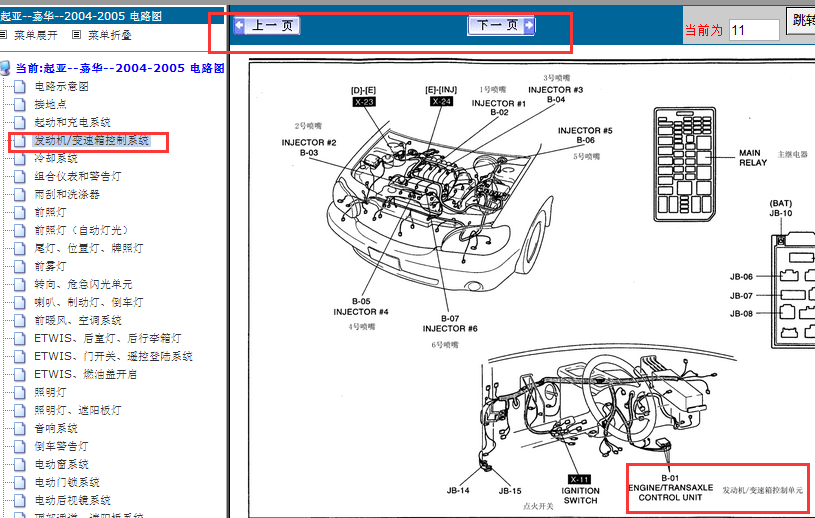The height and width of the screenshot is (518, 815).
Task: Open 电动门锁系统 tree item
Action: pos(67,482)
